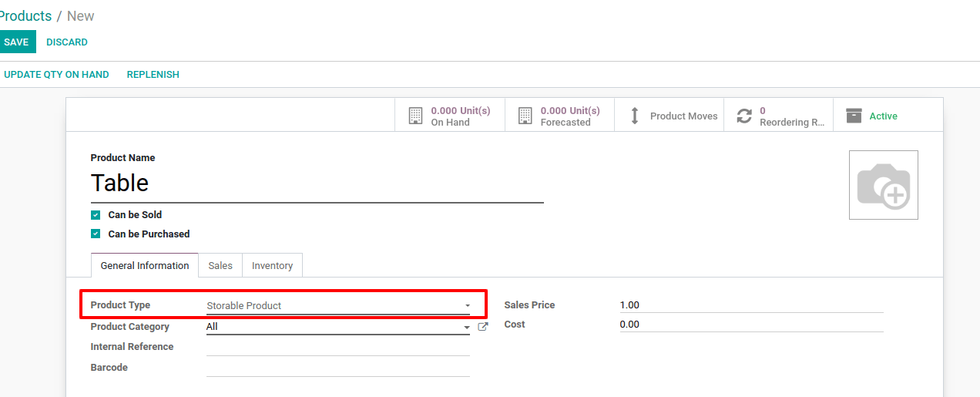Click the Forecasted building icon

(x=525, y=116)
